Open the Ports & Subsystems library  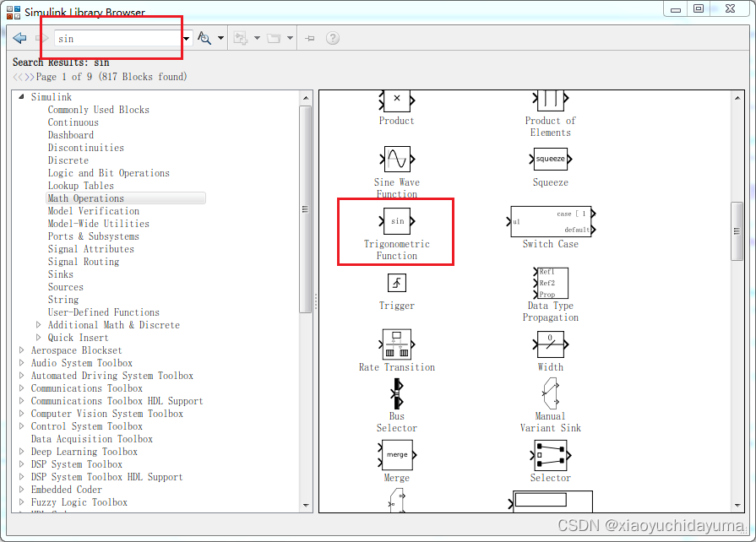[94, 236]
